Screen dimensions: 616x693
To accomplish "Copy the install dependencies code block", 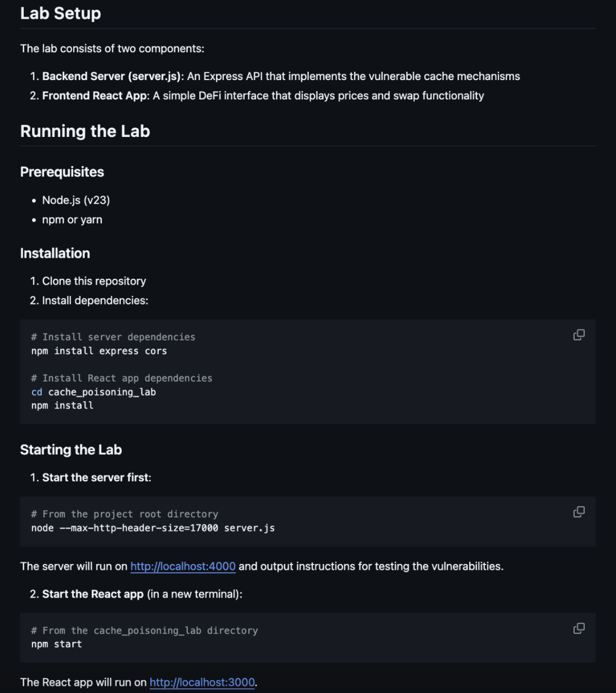I will (x=579, y=335).
